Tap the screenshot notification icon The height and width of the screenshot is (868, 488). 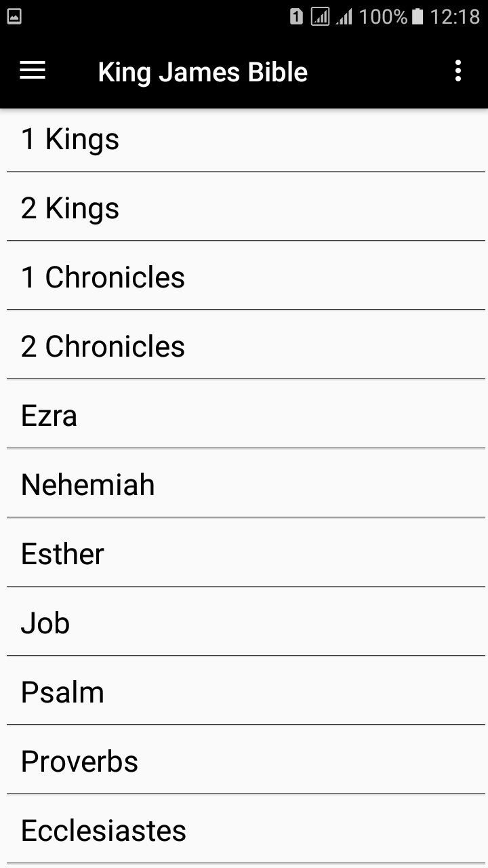[x=15, y=15]
